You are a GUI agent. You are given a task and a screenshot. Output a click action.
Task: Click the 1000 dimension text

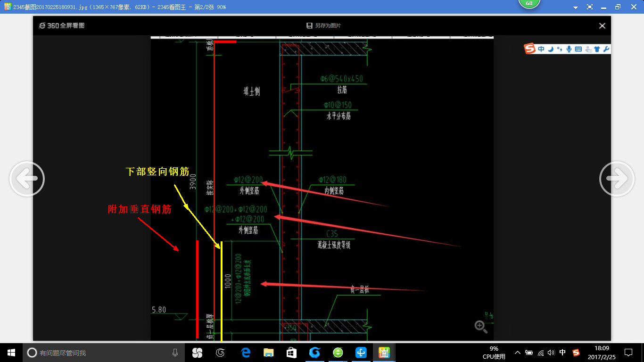(x=228, y=282)
